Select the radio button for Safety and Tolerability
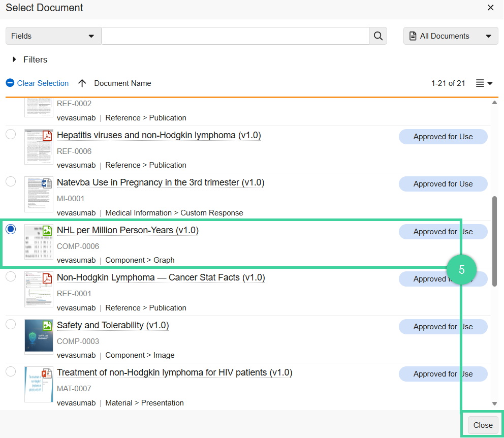 [11, 324]
